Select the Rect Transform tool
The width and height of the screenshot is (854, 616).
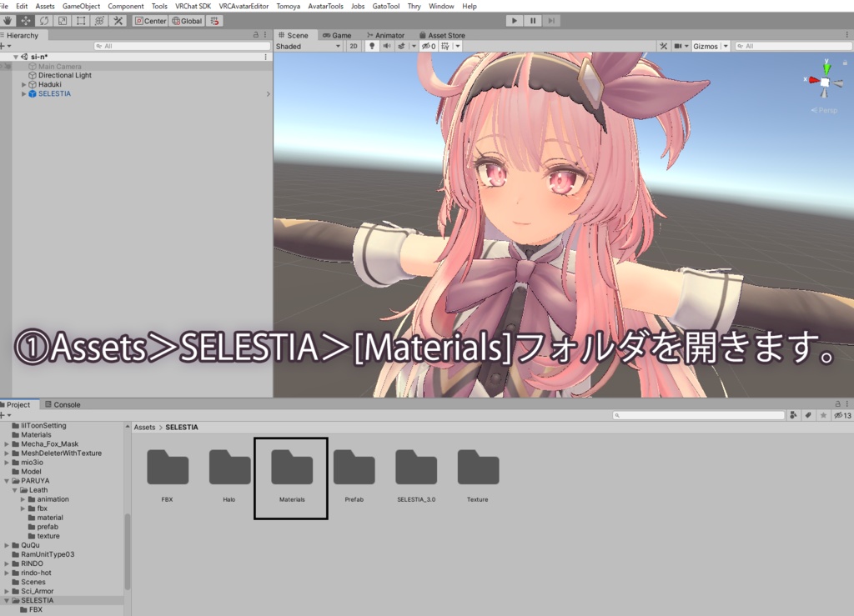pyautogui.click(x=80, y=21)
